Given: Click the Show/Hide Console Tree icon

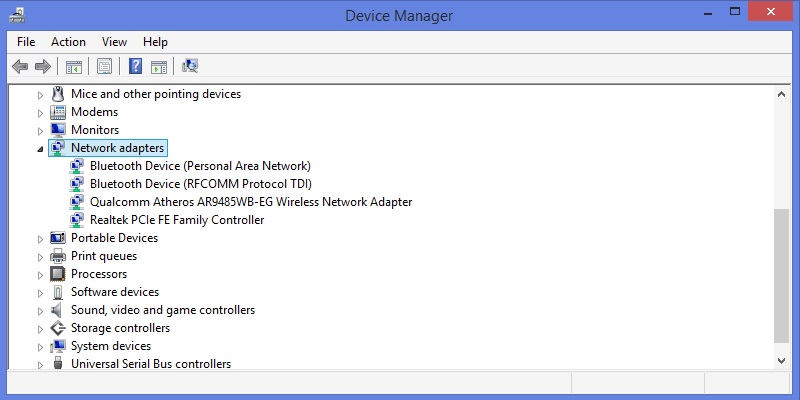Looking at the screenshot, I should pyautogui.click(x=73, y=66).
